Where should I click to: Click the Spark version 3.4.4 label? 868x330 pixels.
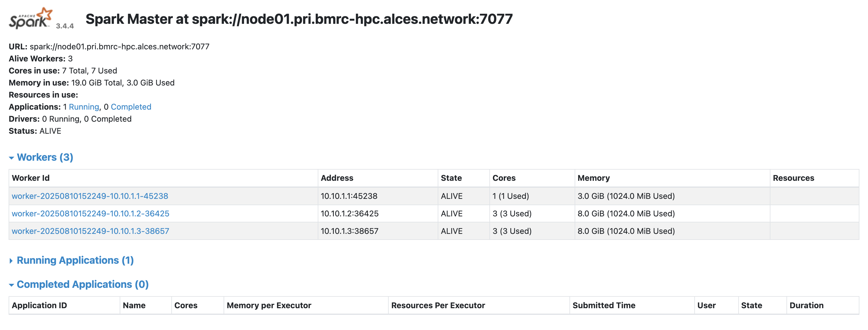(65, 26)
